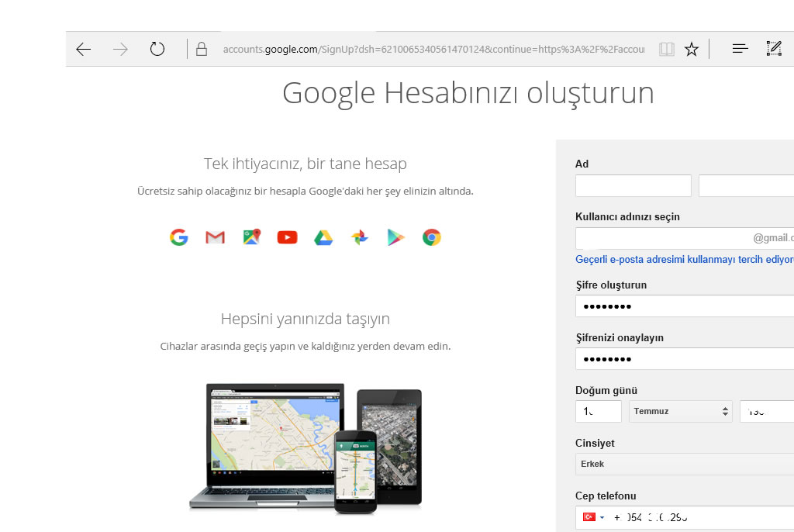
Task: Click the 'Doğum günü' label
Action: (x=606, y=391)
